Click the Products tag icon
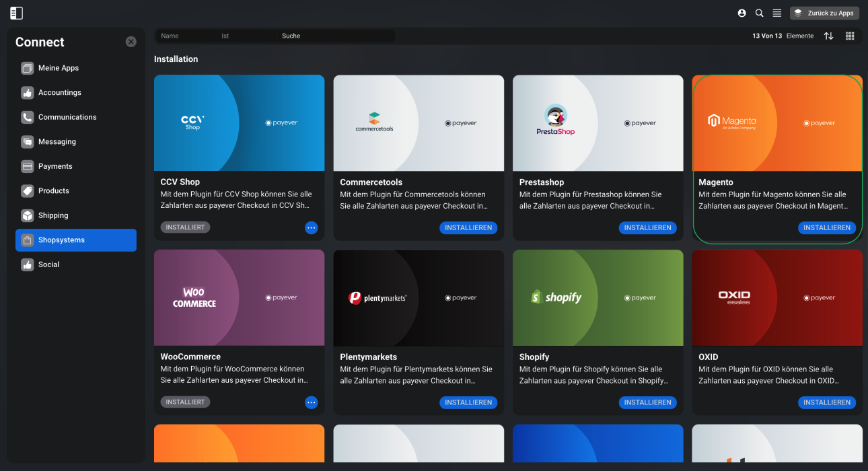The height and width of the screenshot is (471, 868). (x=27, y=191)
